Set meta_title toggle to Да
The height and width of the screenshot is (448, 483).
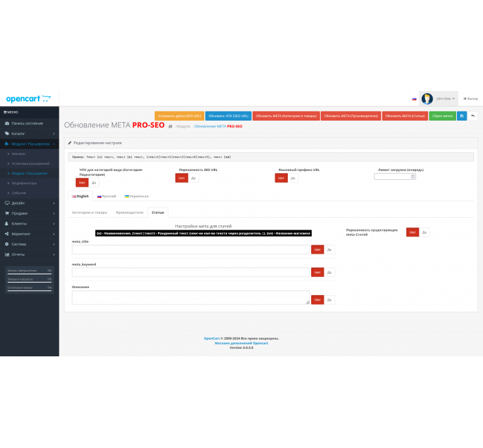pyautogui.click(x=329, y=250)
